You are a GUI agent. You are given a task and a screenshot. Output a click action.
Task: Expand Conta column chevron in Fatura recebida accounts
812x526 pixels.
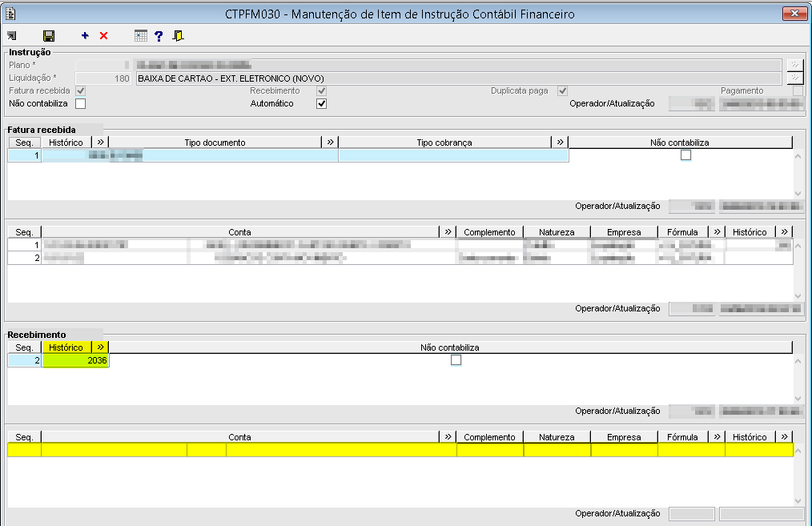[448, 232]
